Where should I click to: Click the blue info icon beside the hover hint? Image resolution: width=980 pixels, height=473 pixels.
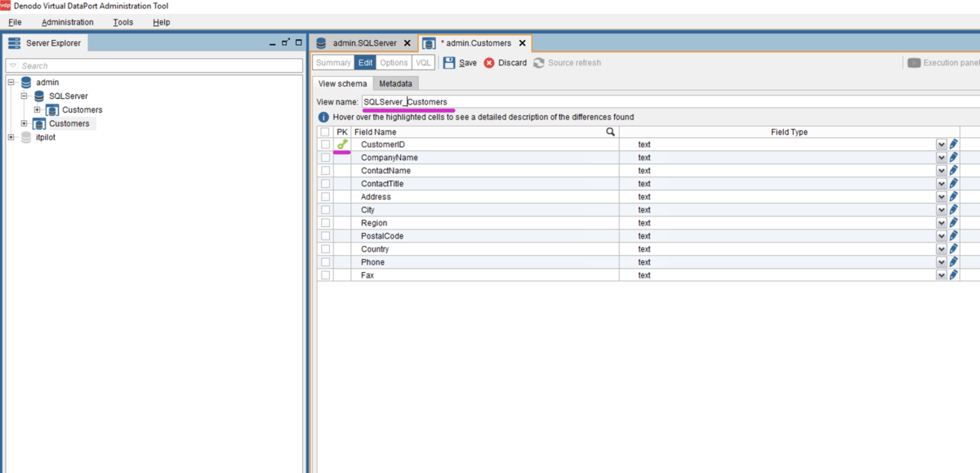pos(323,118)
